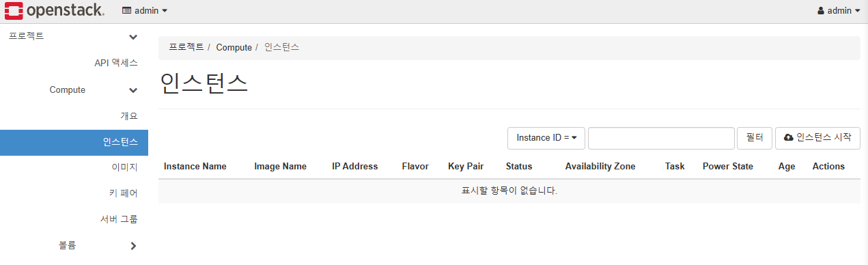868x265 pixels.
Task: Open the admin user menu
Action: (x=838, y=11)
